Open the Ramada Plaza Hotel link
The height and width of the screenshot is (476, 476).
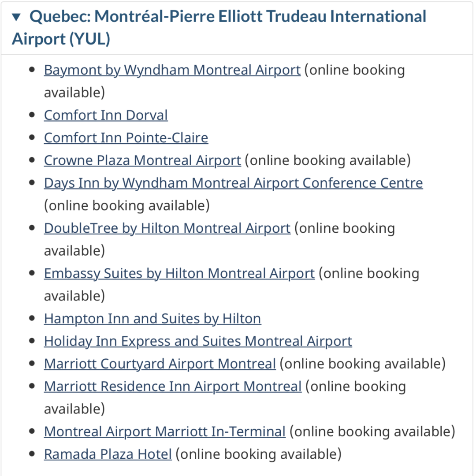click(108, 454)
